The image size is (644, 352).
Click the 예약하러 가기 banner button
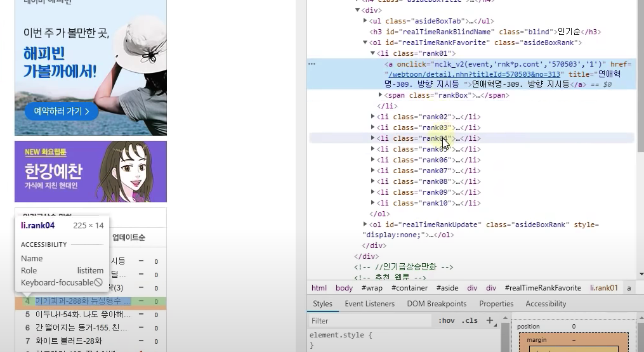61,112
